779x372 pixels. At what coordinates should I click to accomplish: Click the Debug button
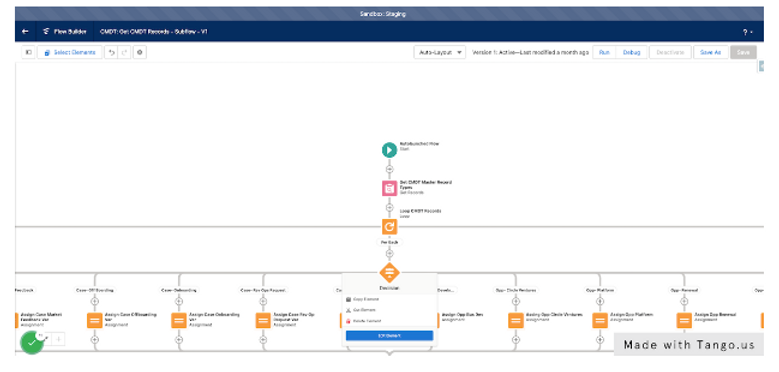(x=631, y=52)
